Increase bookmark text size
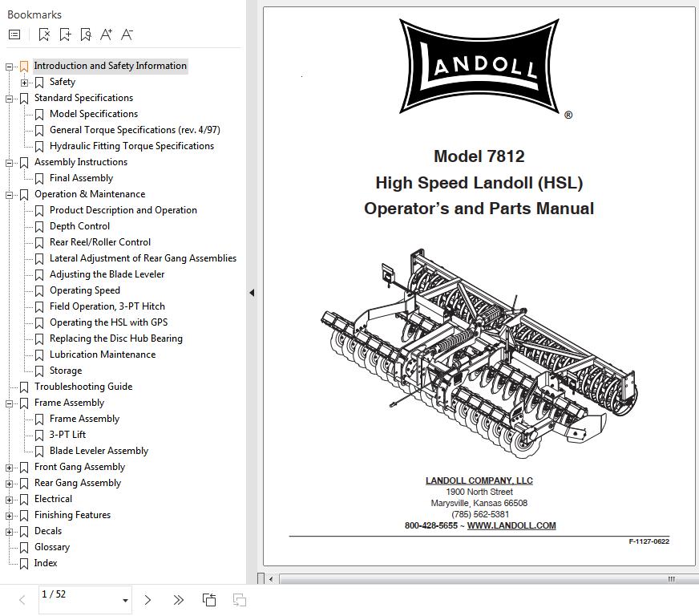The image size is (699, 616). pos(106,34)
